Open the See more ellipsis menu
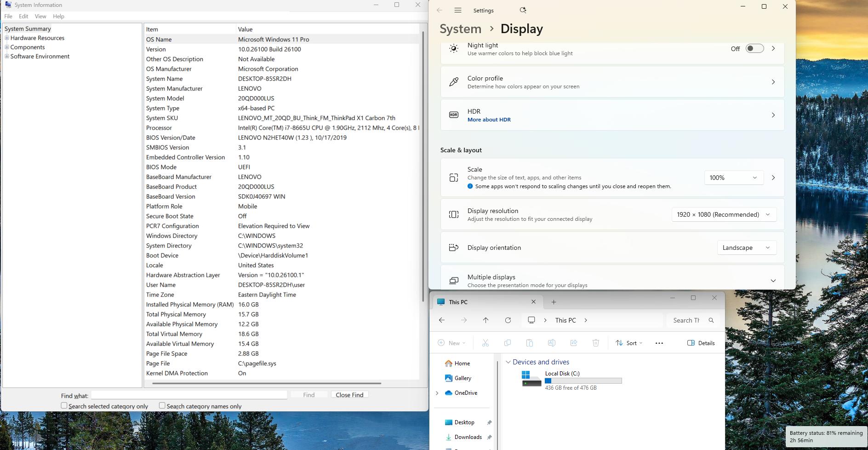The height and width of the screenshot is (450, 868). pyautogui.click(x=659, y=343)
